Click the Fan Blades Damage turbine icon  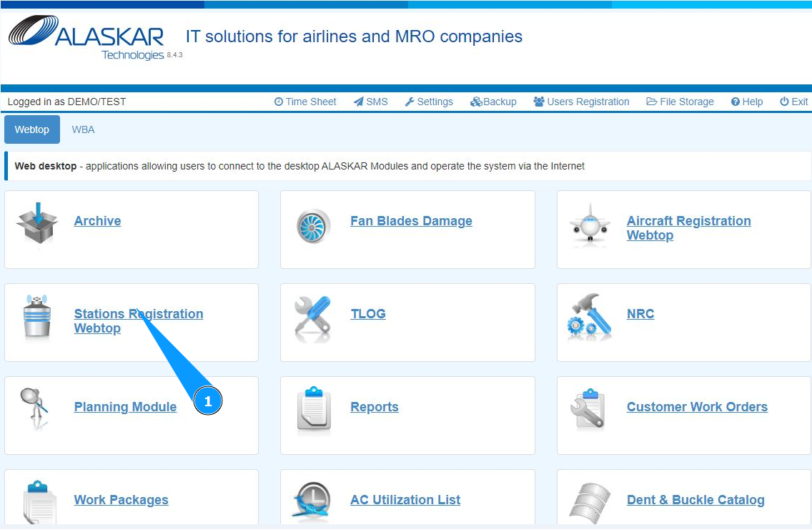(x=313, y=226)
